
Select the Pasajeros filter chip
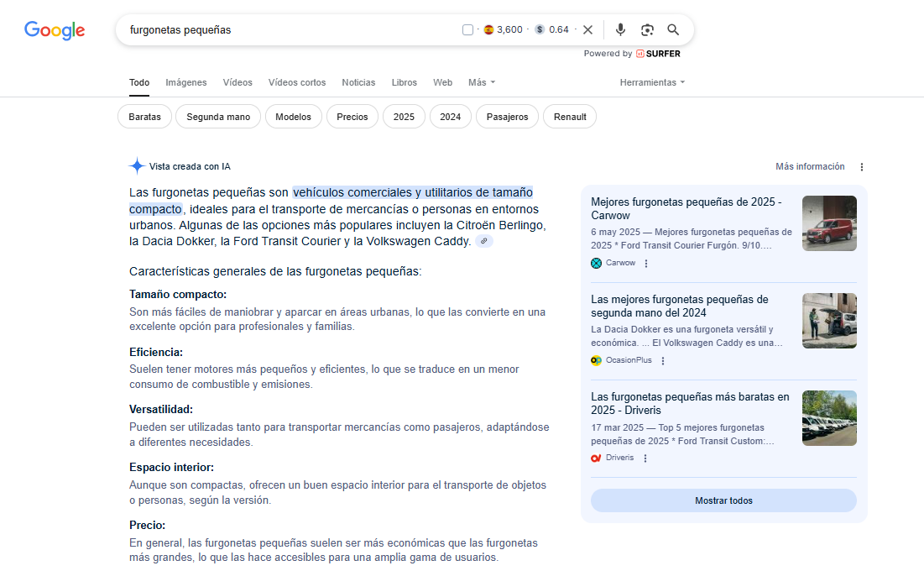[x=507, y=117]
